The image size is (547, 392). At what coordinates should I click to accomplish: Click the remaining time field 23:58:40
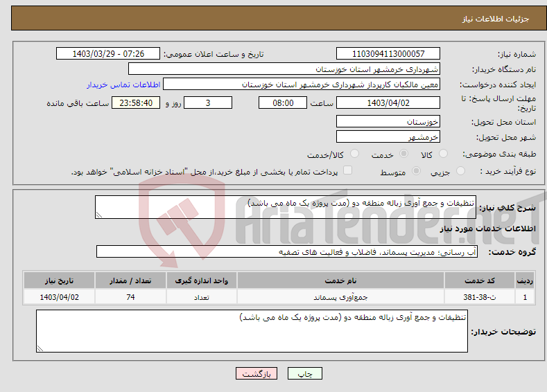tap(136, 103)
